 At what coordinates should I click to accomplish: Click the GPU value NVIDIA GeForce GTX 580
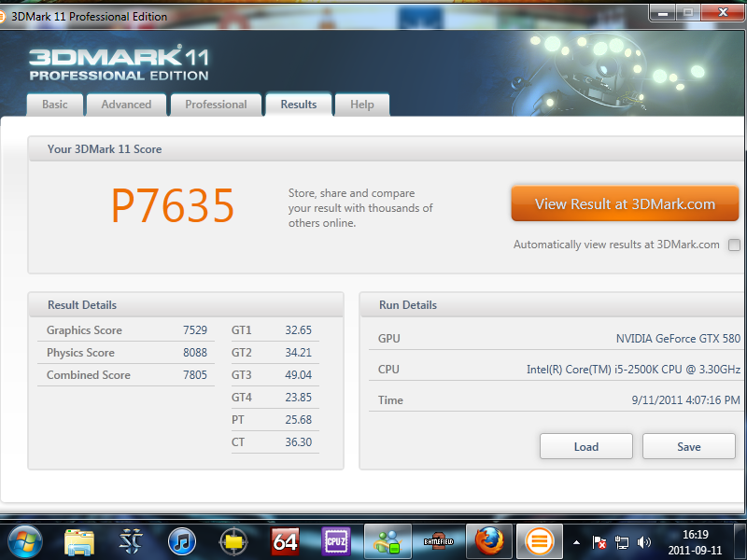point(678,339)
